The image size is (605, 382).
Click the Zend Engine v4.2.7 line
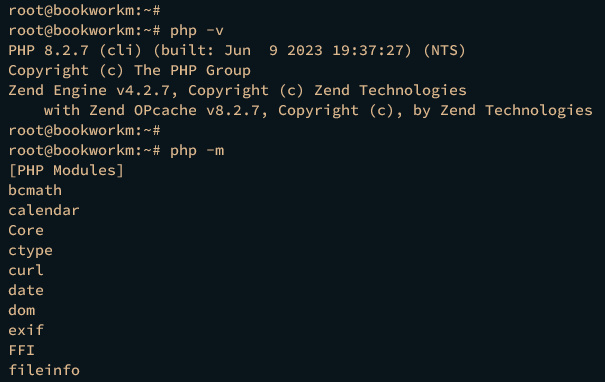pos(237,91)
